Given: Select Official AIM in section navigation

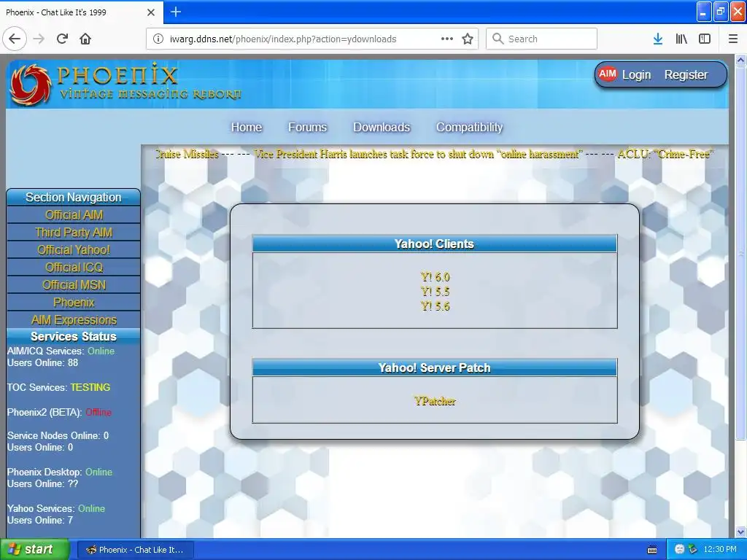Looking at the screenshot, I should pos(74,215).
